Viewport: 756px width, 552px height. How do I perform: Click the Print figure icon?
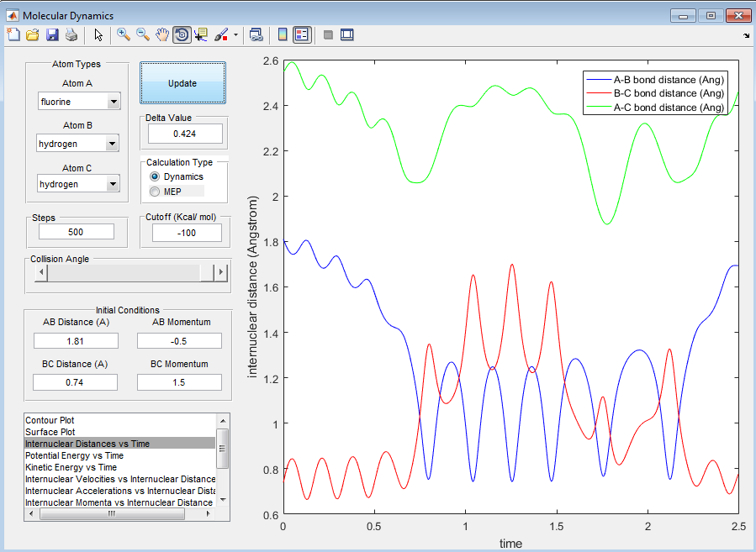(71, 34)
